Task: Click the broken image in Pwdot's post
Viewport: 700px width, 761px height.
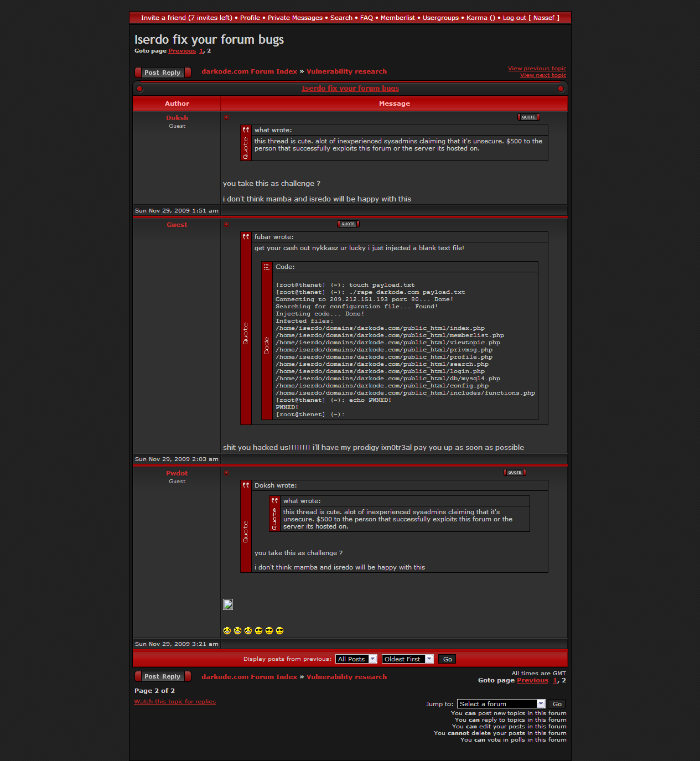Action: coord(228,604)
